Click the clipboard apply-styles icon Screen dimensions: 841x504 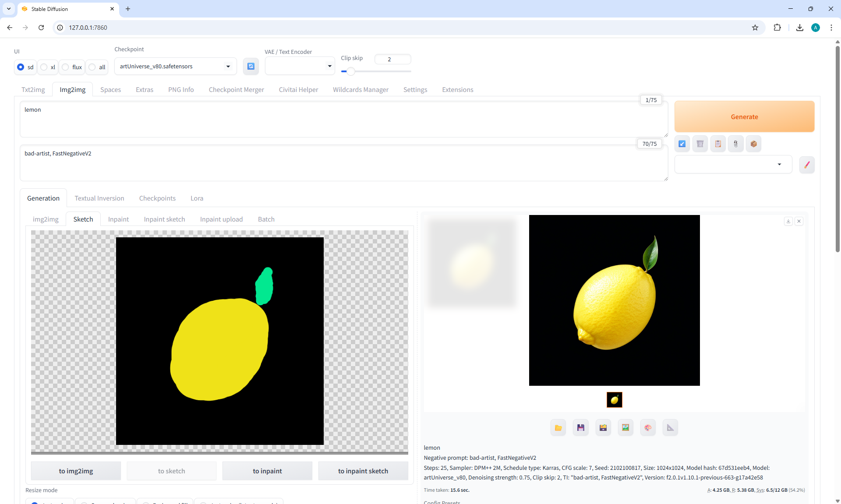(718, 144)
